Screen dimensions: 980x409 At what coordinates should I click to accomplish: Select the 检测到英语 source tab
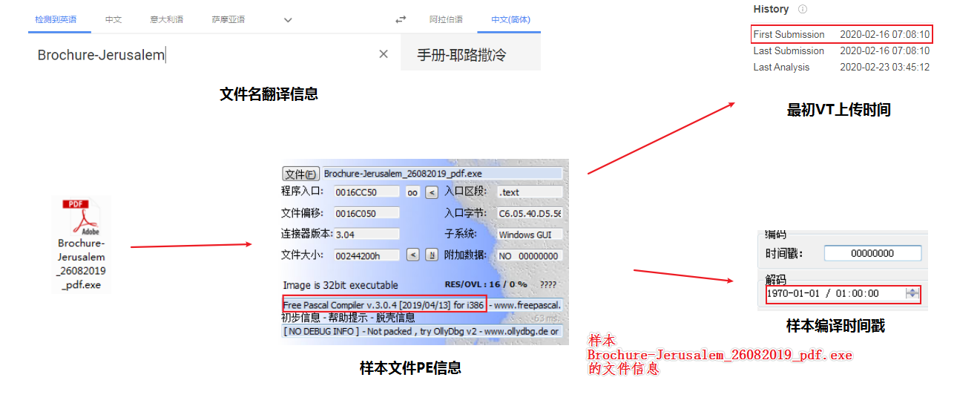coord(56,20)
